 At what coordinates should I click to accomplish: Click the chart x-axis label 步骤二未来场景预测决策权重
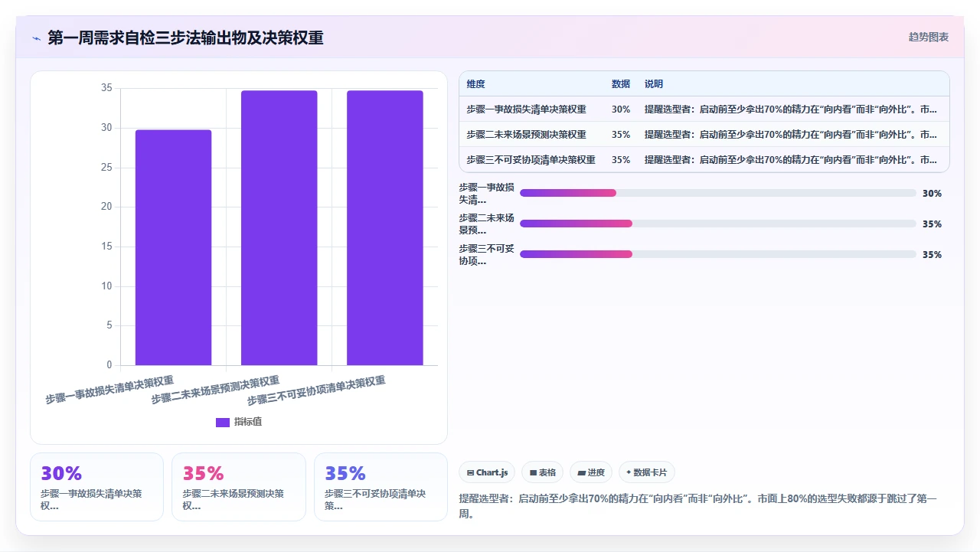click(x=215, y=390)
